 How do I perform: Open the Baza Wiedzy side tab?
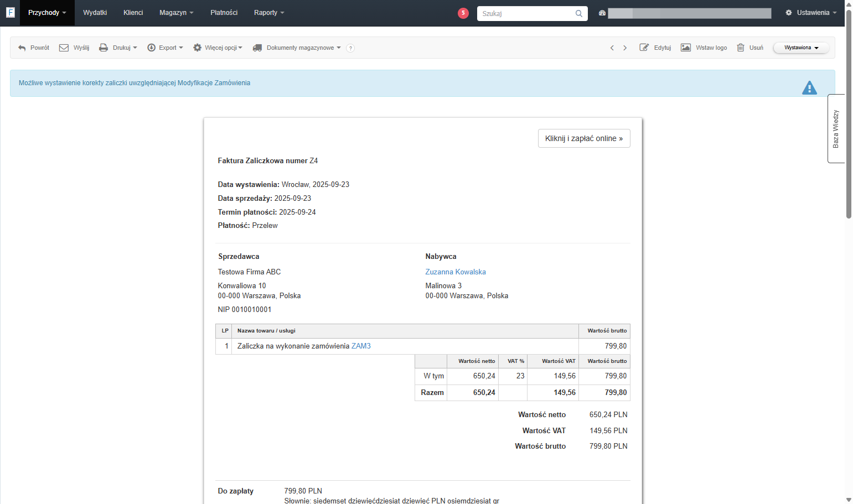(x=836, y=128)
